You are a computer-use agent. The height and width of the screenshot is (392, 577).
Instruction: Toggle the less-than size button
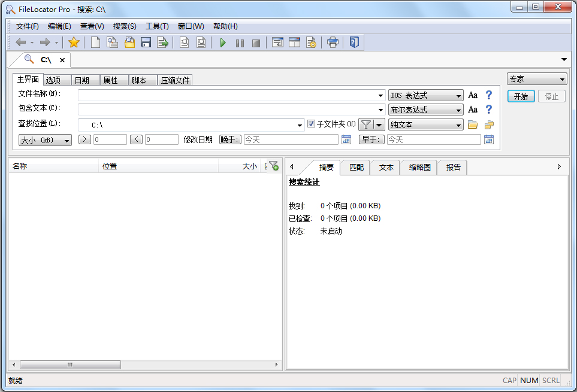(136, 139)
